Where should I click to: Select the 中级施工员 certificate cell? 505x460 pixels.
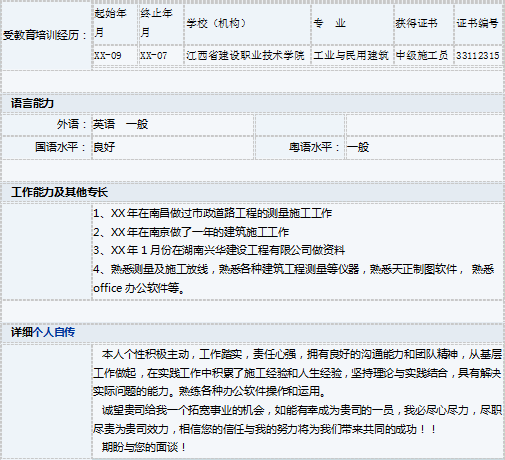(422, 55)
